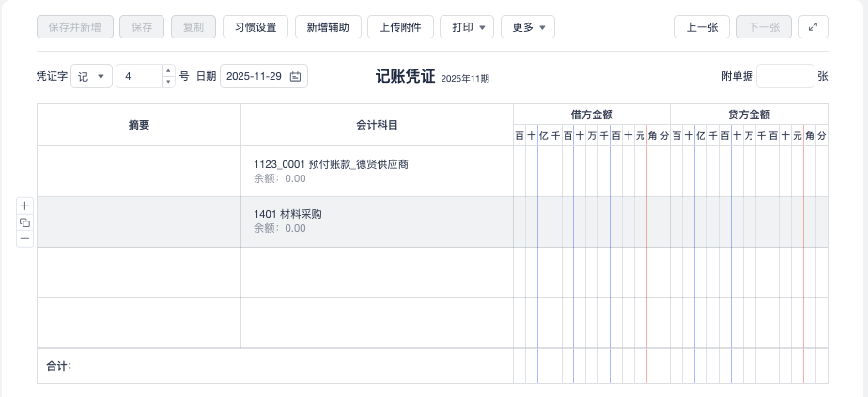Click the 附单据 count input field
The height and width of the screenshot is (397, 868).
[x=784, y=77]
